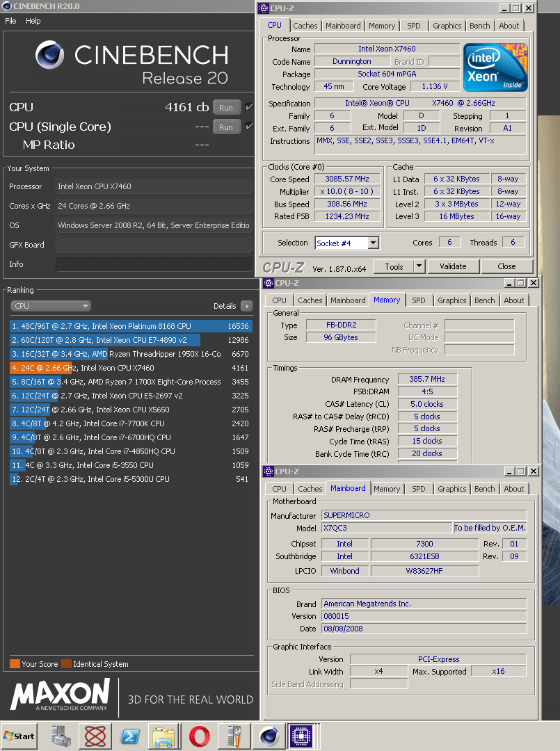The height and width of the screenshot is (751, 560).
Task: Open the red atom taskbar icon
Action: (95, 736)
